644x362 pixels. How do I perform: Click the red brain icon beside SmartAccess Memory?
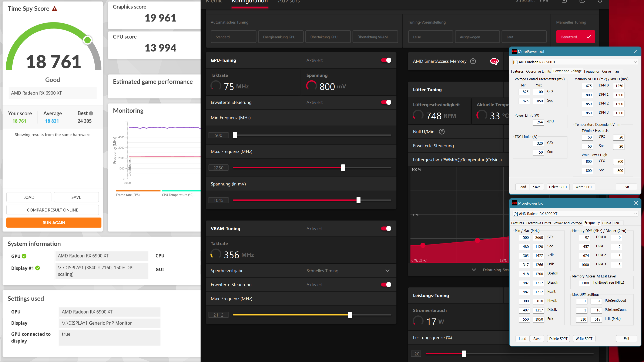tap(494, 61)
